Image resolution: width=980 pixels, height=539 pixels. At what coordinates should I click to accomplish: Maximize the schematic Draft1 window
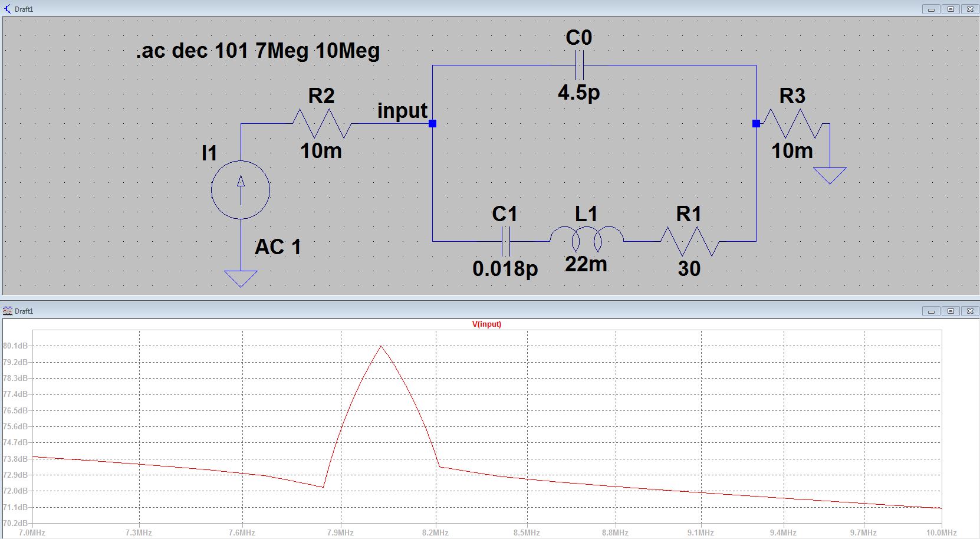(951, 9)
